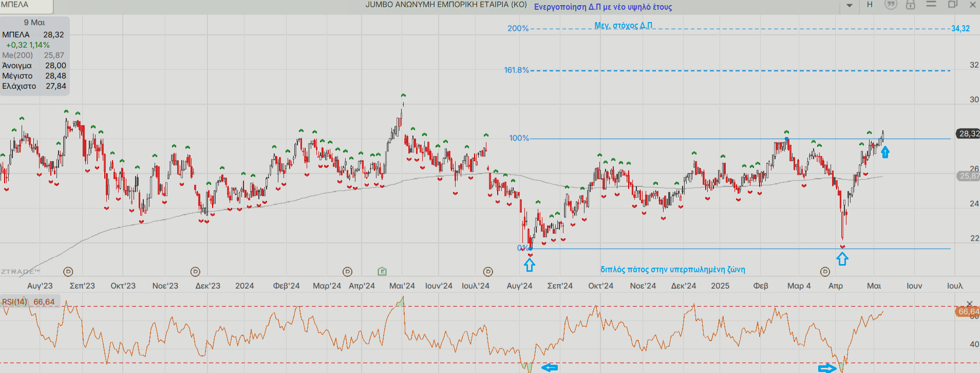The height and width of the screenshot is (373, 980).
Task: Click the blue up arrow under Αυγ'24 low
Action: pos(530,265)
